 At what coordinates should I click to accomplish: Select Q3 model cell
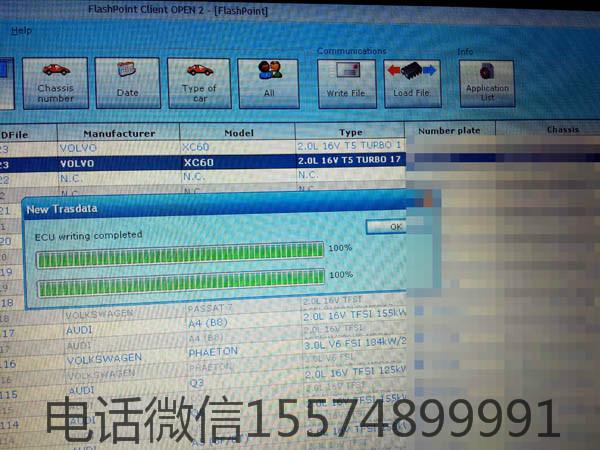click(197, 383)
